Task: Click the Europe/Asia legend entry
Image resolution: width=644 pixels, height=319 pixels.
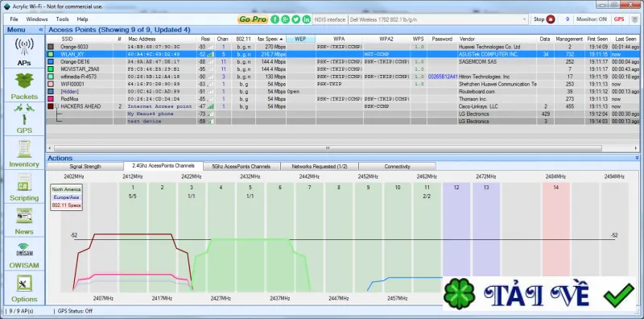Action: pos(66,197)
